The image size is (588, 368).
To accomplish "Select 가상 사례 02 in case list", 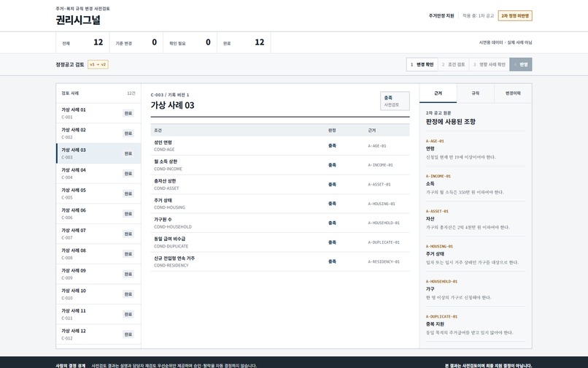I will click(x=98, y=134).
